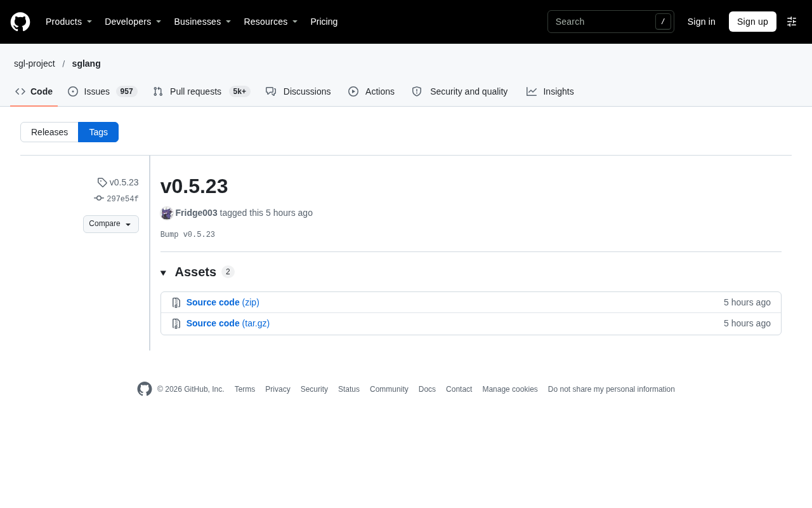This screenshot has width=812, height=508.
Task: Click Sign in
Action: point(702,22)
